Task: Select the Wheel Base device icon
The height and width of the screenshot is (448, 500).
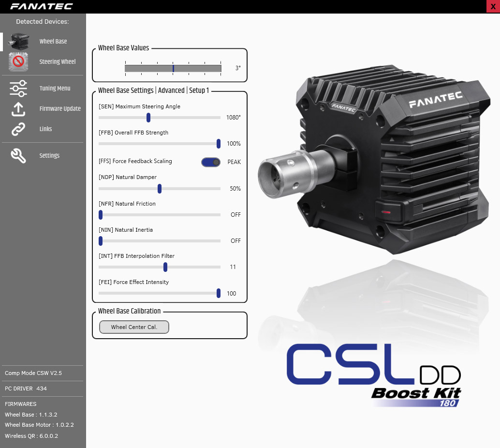Action: coord(18,42)
